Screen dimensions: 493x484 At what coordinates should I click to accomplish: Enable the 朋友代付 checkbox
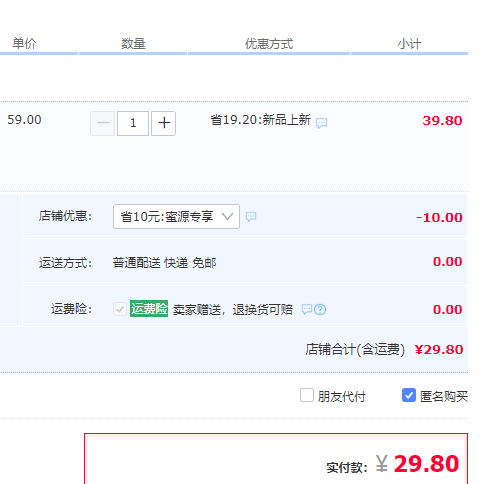pos(307,395)
